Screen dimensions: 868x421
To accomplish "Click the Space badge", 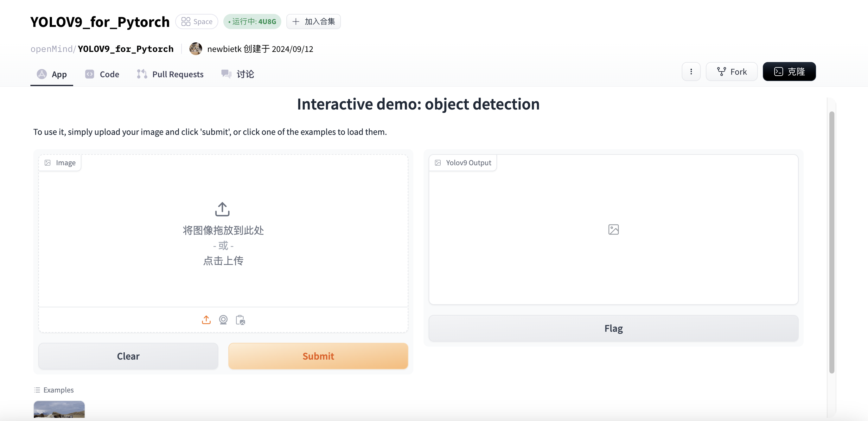I will pyautogui.click(x=197, y=22).
